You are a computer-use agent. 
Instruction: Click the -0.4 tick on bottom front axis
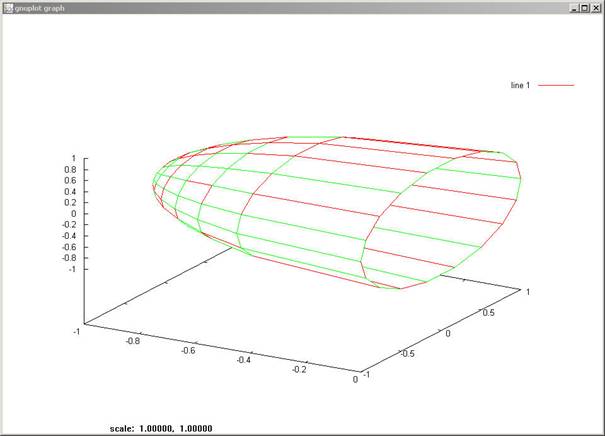click(243, 360)
